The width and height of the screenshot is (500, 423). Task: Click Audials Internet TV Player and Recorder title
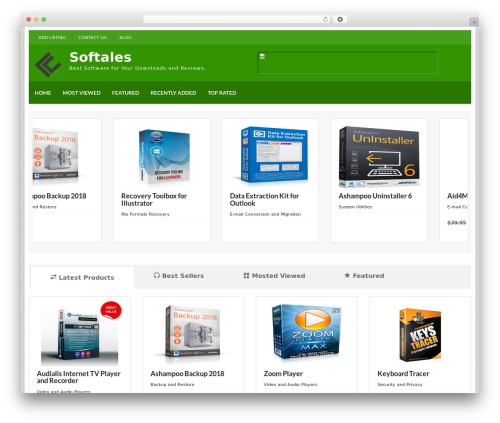pyautogui.click(x=79, y=377)
